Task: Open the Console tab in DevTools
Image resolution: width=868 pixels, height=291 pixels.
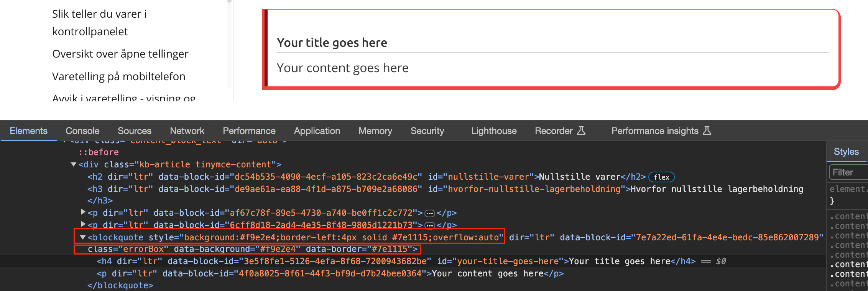Action: [82, 131]
